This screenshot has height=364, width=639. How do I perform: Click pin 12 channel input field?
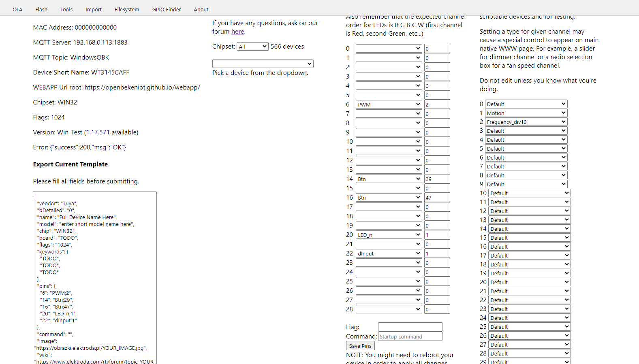click(437, 160)
